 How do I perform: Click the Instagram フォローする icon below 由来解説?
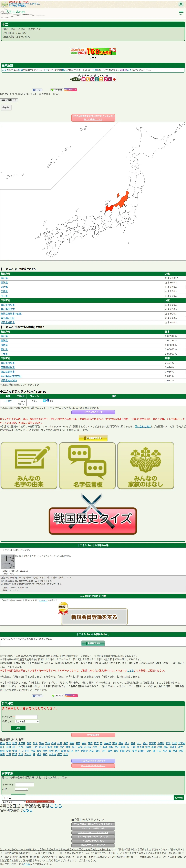point(71,90)
